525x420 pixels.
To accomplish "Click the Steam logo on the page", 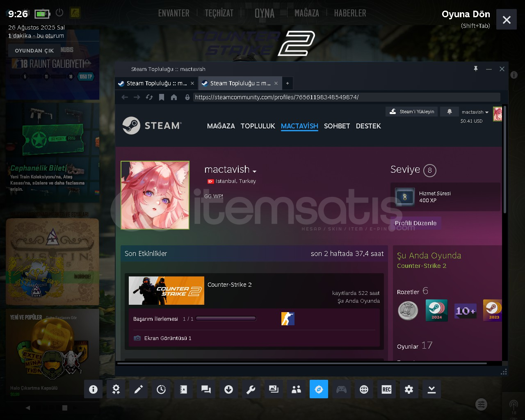I will click(x=152, y=126).
